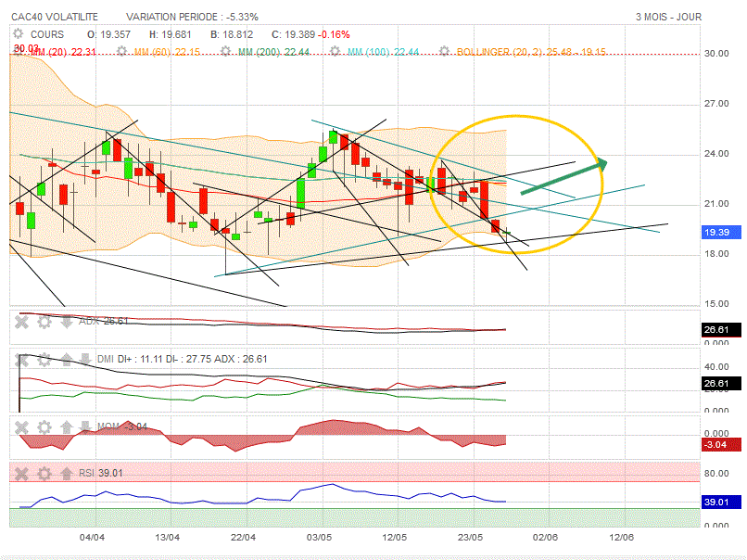Click the black 26.61 DMI value tag
Image resolution: width=747 pixels, height=560 pixels.
click(x=722, y=384)
